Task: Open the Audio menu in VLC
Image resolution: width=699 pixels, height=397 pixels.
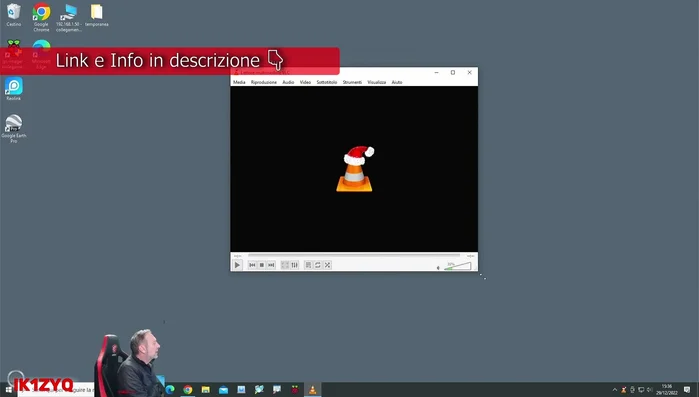Action: 288,82
